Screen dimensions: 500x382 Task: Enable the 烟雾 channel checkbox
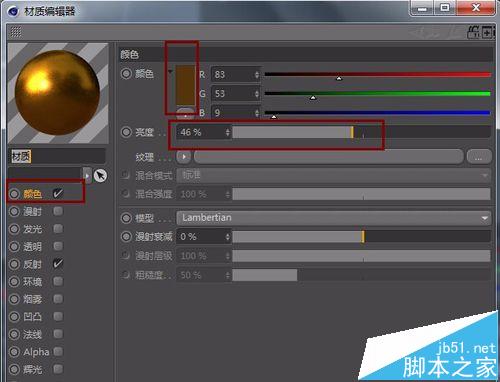coord(58,299)
